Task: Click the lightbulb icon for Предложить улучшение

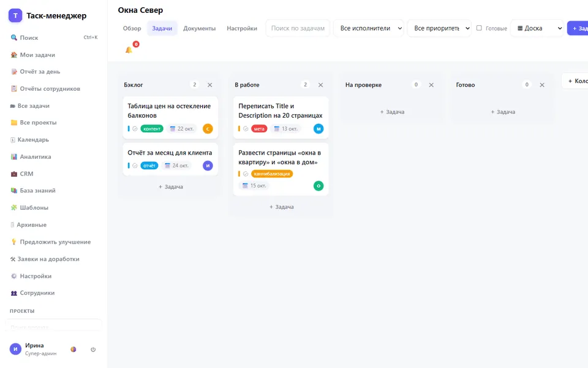Action: coord(14,242)
